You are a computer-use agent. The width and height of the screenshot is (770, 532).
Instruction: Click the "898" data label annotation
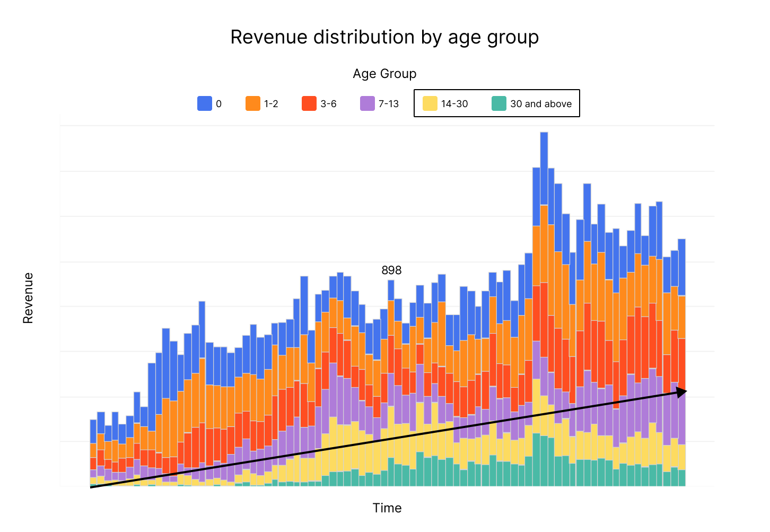point(391,271)
